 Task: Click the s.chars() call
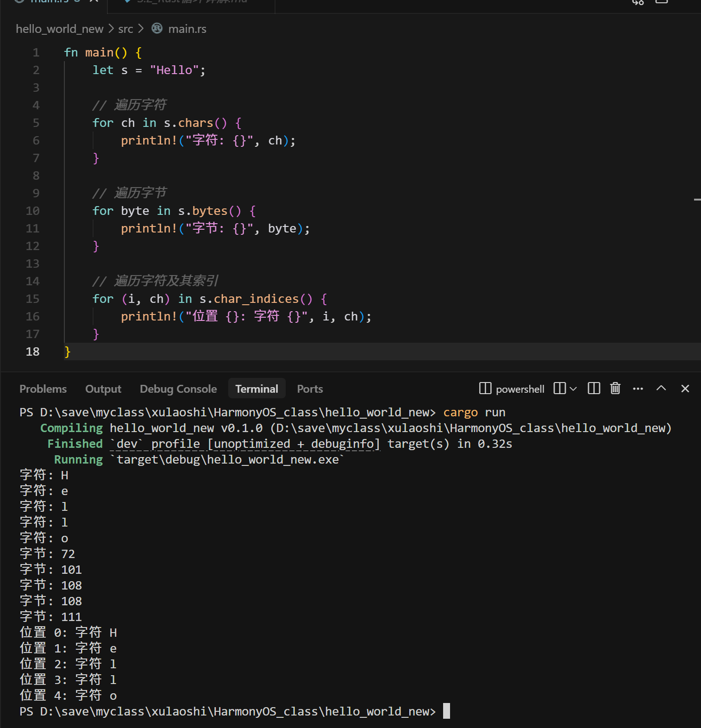195,123
